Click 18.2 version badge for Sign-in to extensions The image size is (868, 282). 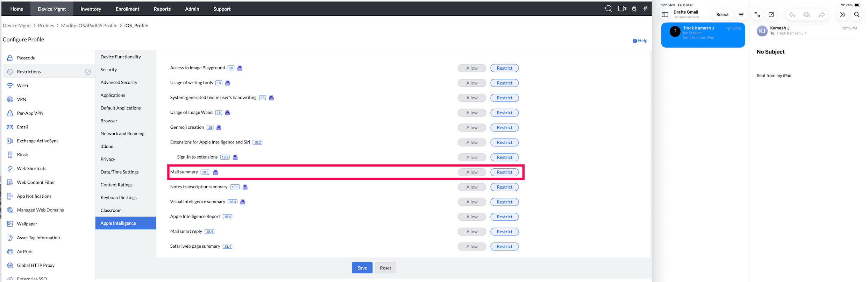[x=225, y=157]
